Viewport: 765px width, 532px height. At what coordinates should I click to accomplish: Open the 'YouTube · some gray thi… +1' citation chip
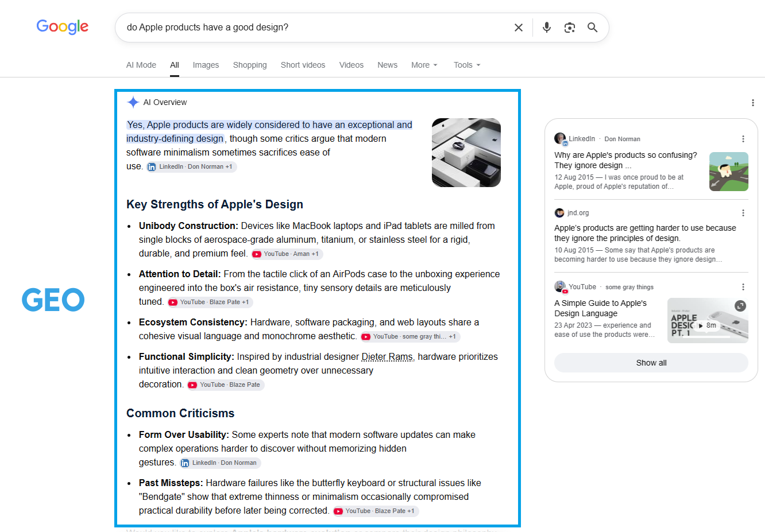(410, 337)
